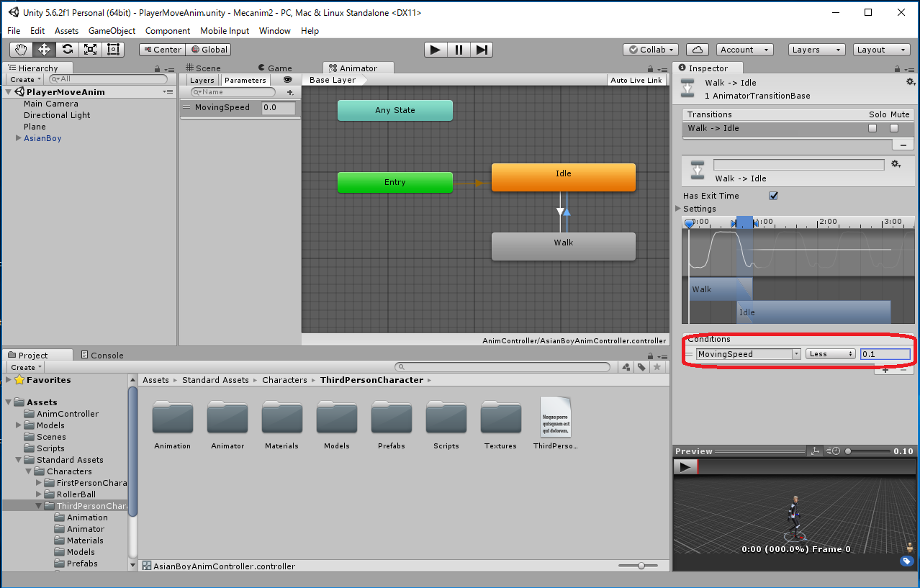Click the Step forward button

coord(482,50)
